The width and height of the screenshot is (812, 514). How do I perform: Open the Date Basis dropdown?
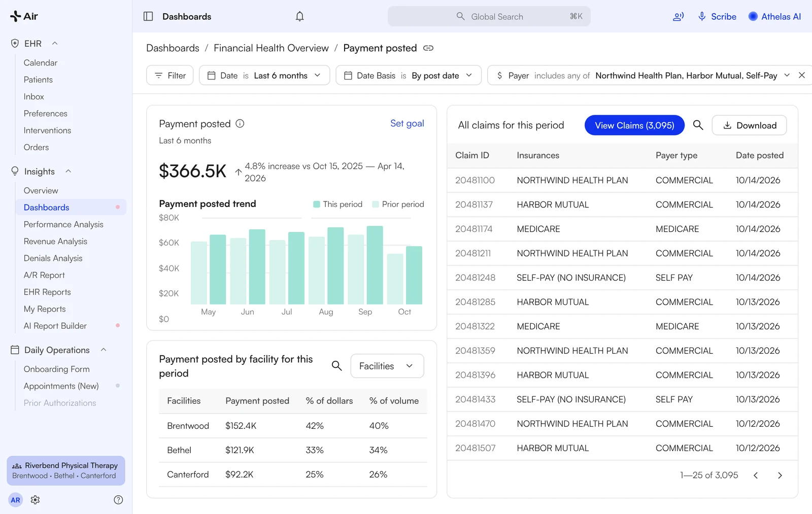tap(409, 75)
